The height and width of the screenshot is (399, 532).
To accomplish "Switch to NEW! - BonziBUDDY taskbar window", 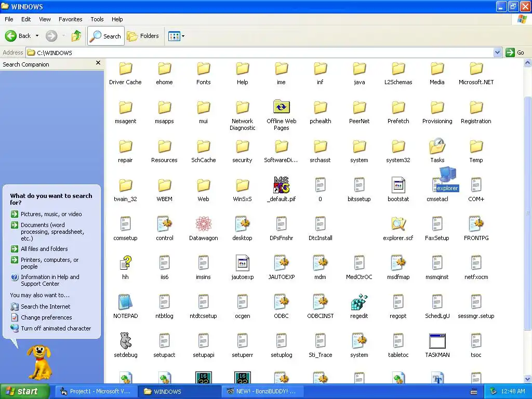I will pos(263,391).
